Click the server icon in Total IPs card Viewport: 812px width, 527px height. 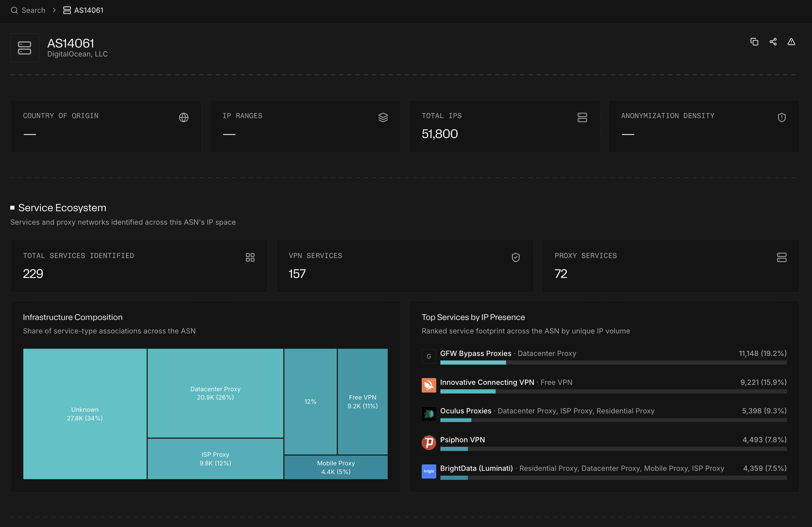582,117
